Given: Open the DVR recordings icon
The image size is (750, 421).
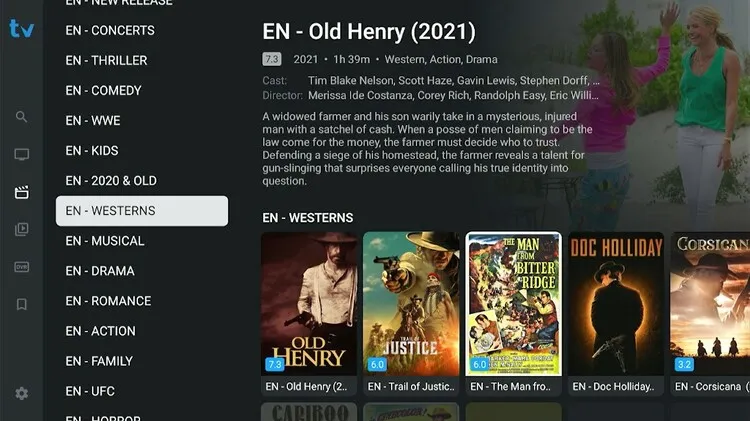Looking at the screenshot, I should [x=22, y=266].
